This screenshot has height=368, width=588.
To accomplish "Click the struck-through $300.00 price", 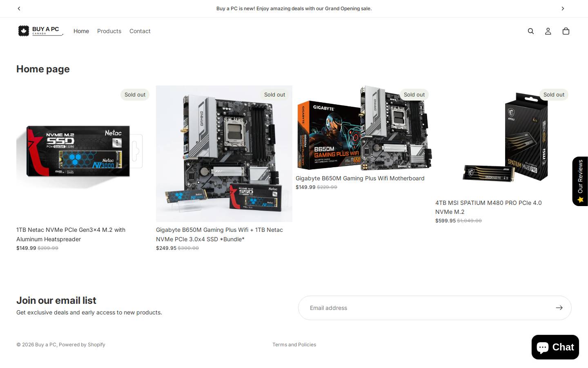I will point(188,248).
